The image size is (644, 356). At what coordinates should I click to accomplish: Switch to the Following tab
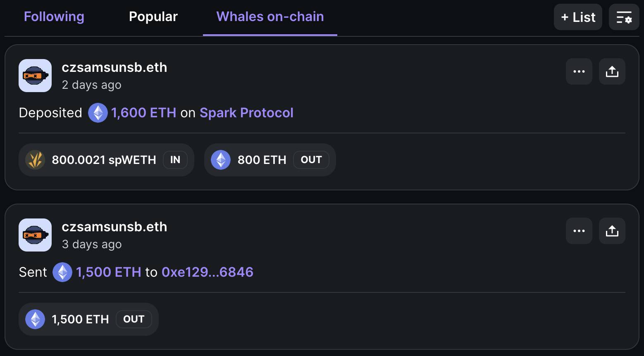pyautogui.click(x=54, y=17)
